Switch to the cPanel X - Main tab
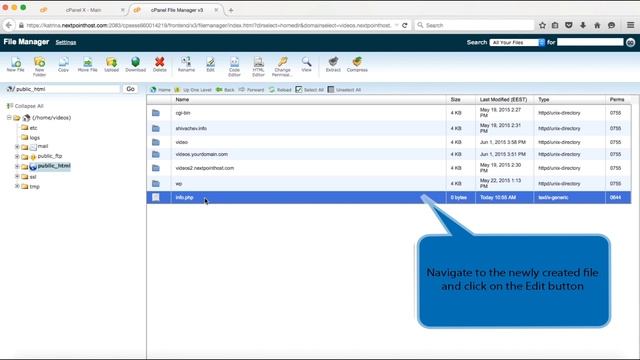This screenshot has height=360, width=640. pyautogui.click(x=83, y=10)
